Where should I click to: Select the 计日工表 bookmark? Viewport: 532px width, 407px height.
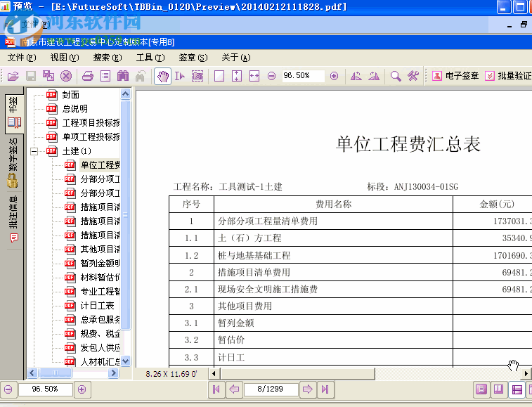click(x=97, y=306)
